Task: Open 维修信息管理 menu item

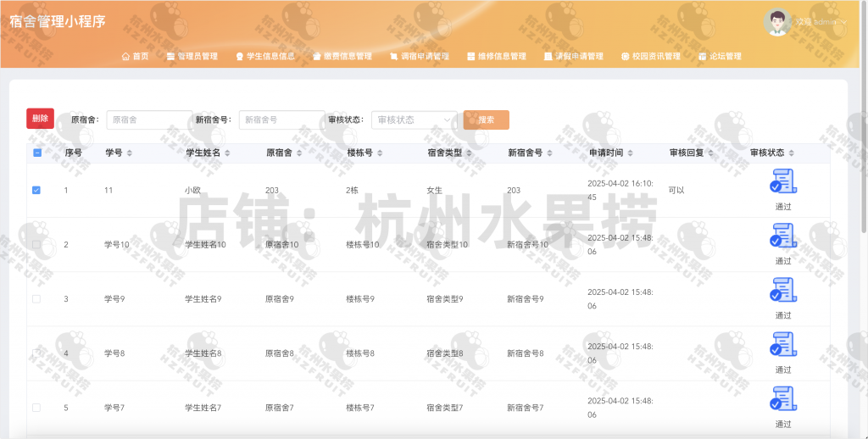Action: tap(497, 57)
